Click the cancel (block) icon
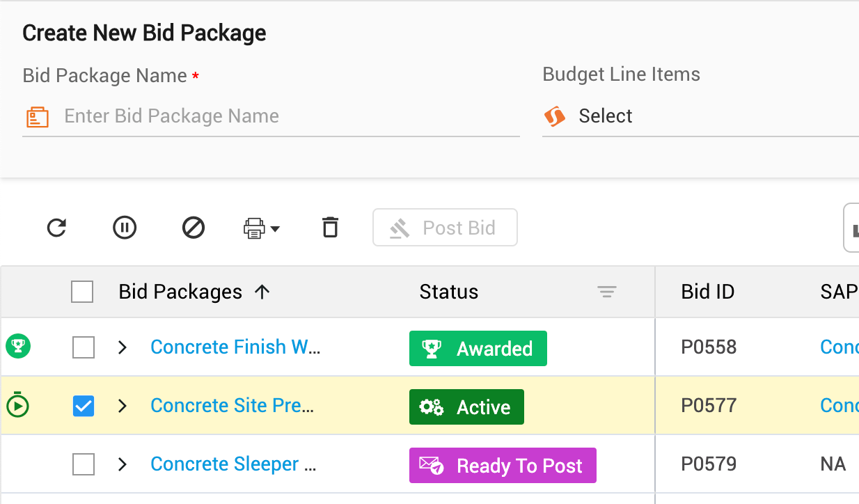The width and height of the screenshot is (859, 504). [x=193, y=228]
